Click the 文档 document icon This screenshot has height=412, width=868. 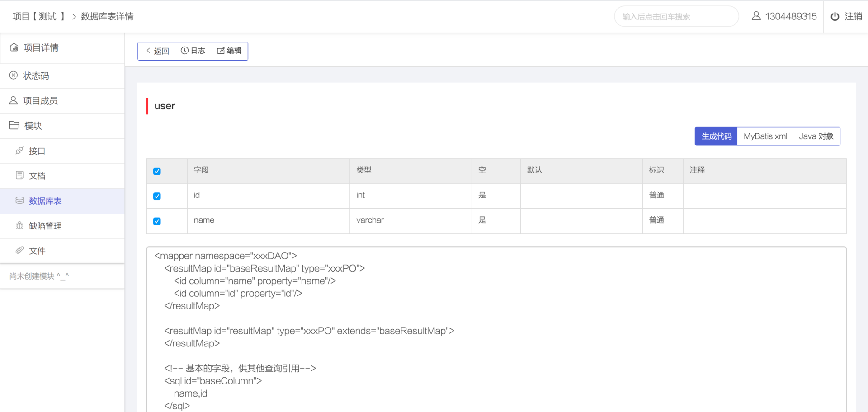tap(19, 175)
